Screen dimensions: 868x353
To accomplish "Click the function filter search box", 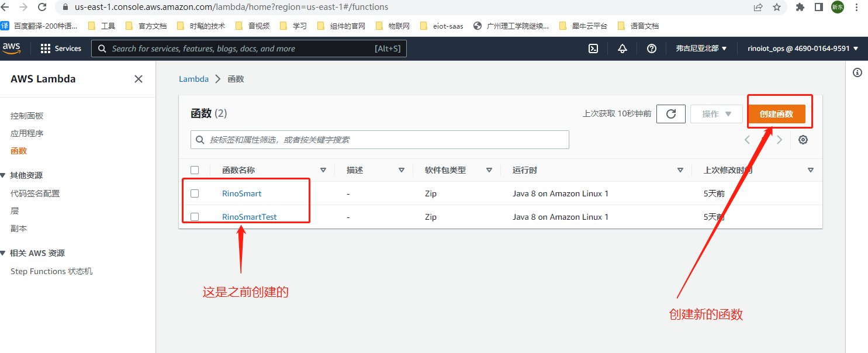I will 380,140.
